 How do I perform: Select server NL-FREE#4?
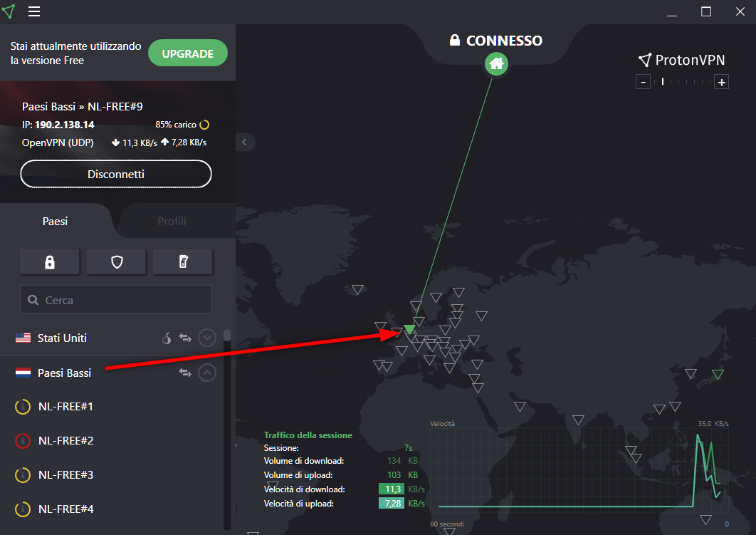pyautogui.click(x=66, y=509)
